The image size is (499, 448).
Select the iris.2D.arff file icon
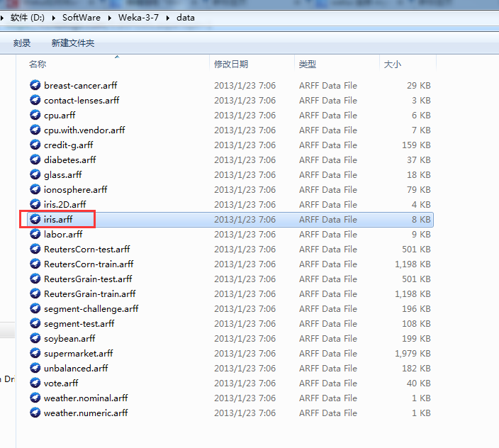(35, 204)
